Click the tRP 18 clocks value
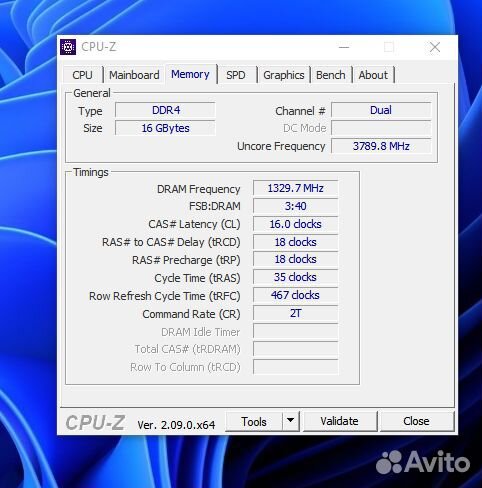482x488 pixels. click(x=296, y=259)
